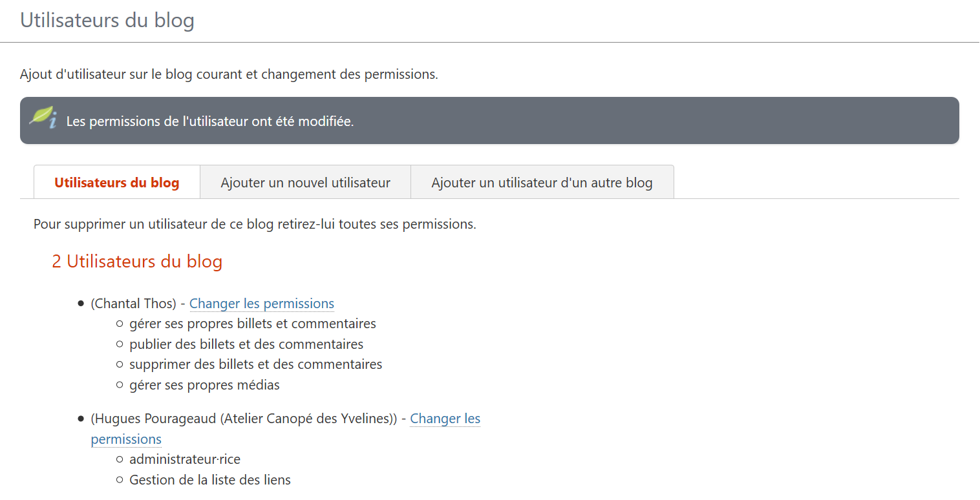Open the 'Ajouter un nouvel utilisateur' tab

click(305, 182)
